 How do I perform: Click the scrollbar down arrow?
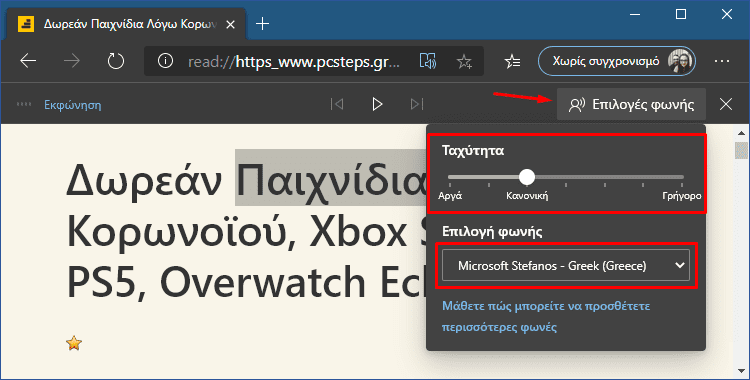pos(741,371)
